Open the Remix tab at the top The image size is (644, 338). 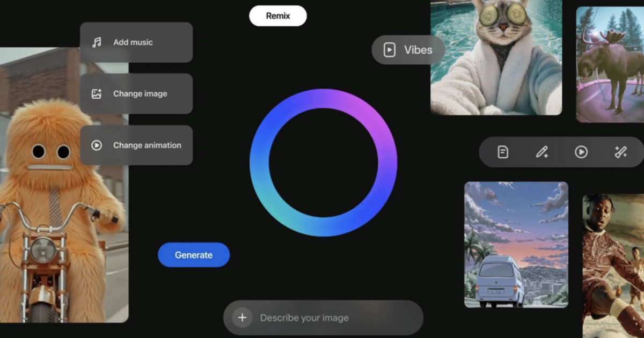(278, 16)
